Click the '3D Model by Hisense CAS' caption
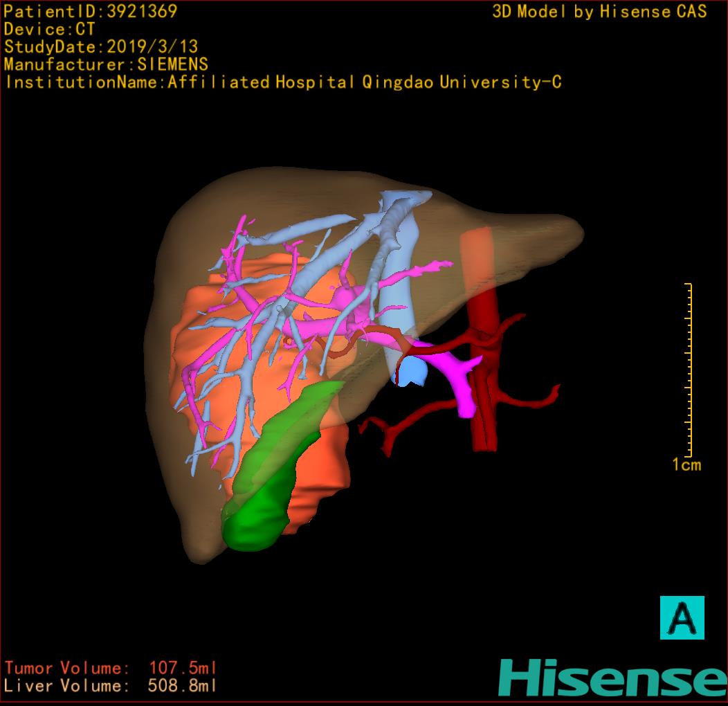The image size is (728, 706). 599,12
